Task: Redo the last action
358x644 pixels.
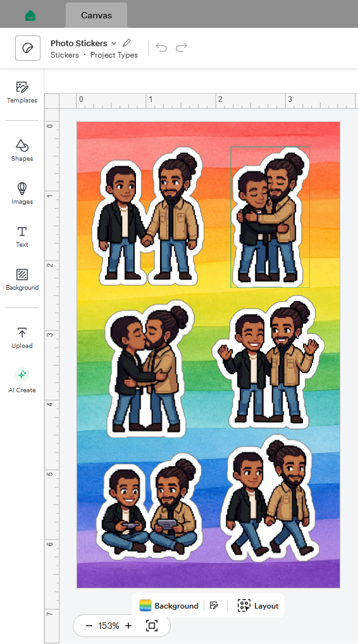Action: coord(182,47)
